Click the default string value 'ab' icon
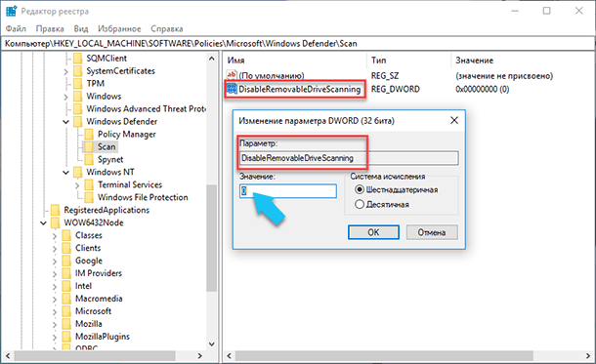This screenshot has height=364, width=596. (232, 75)
